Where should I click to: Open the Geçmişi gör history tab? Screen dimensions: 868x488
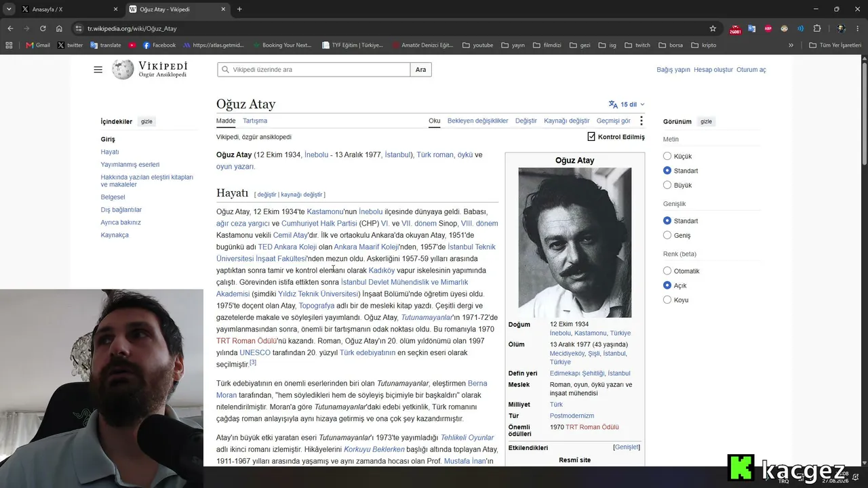(x=613, y=121)
